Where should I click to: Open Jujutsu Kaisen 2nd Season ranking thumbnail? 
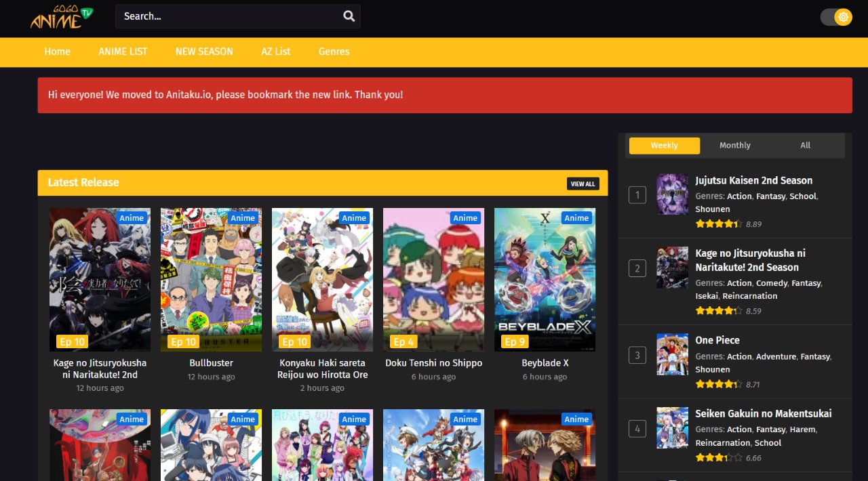[672, 194]
